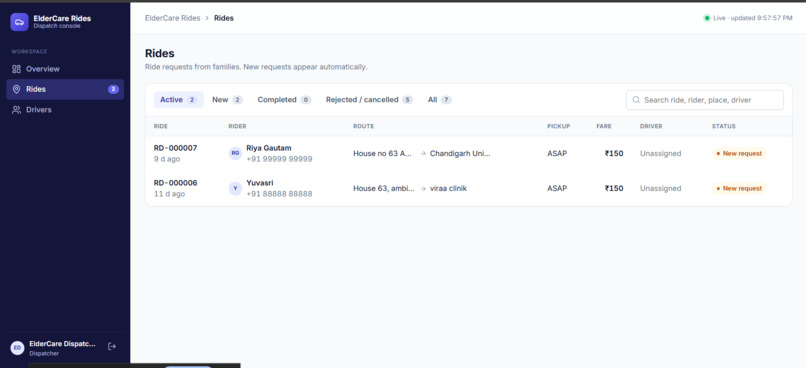Click the House 63, ambi... pickup address

pyautogui.click(x=384, y=188)
